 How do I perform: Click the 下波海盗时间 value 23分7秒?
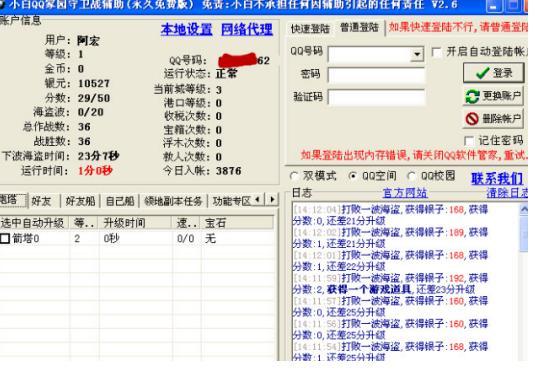(x=98, y=156)
